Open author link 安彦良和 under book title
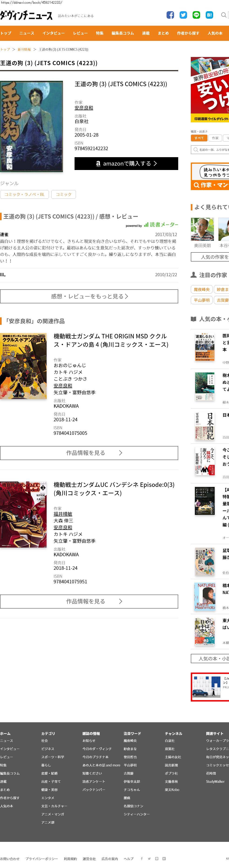 click(84, 108)
